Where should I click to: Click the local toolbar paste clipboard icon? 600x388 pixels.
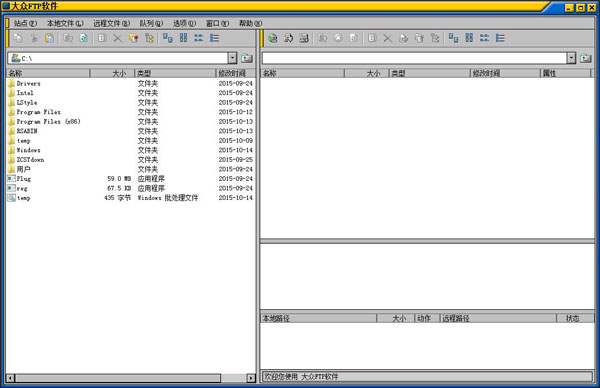pos(50,38)
